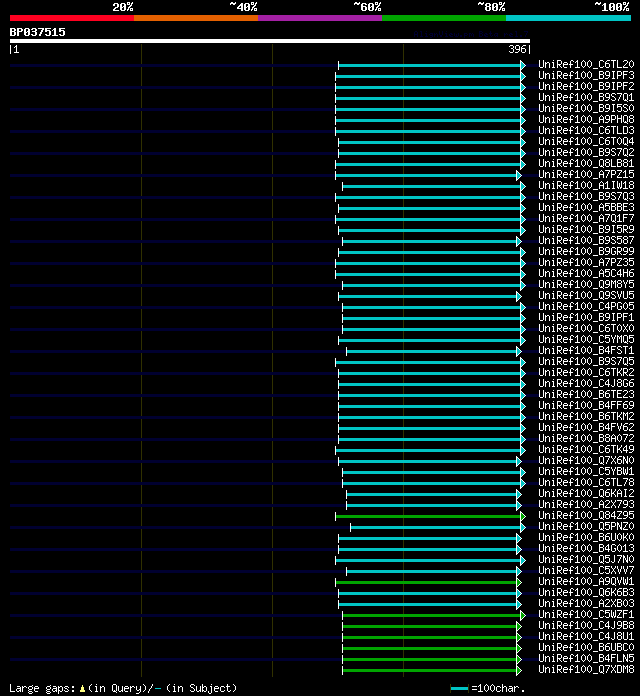The image size is (640, 696).
Task: Click the BP037515 query name
Action: point(37,32)
